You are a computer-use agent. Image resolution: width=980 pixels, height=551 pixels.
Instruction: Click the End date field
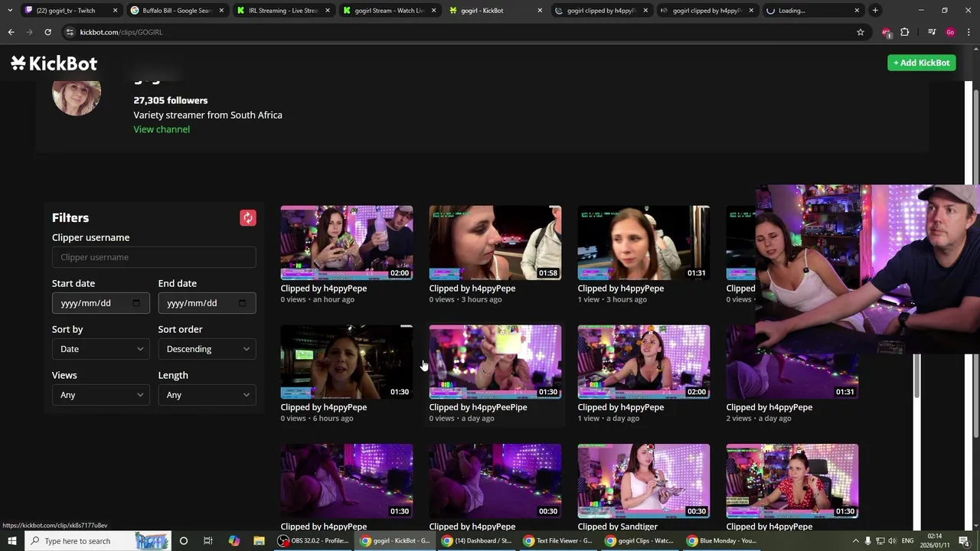207,303
